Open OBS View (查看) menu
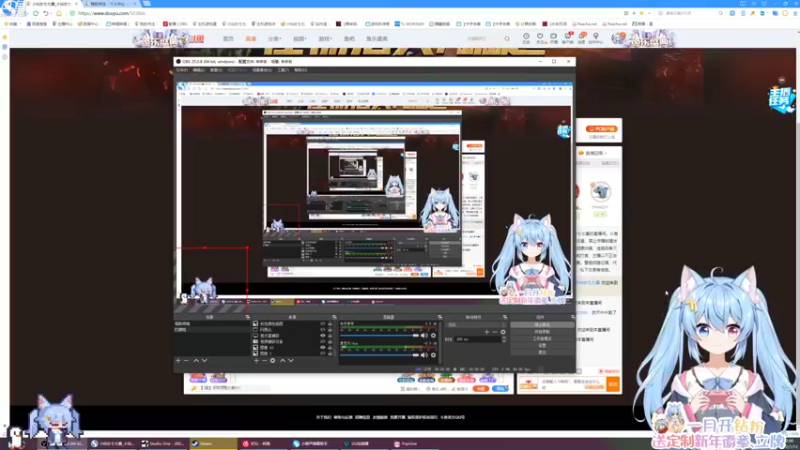 tap(216, 70)
